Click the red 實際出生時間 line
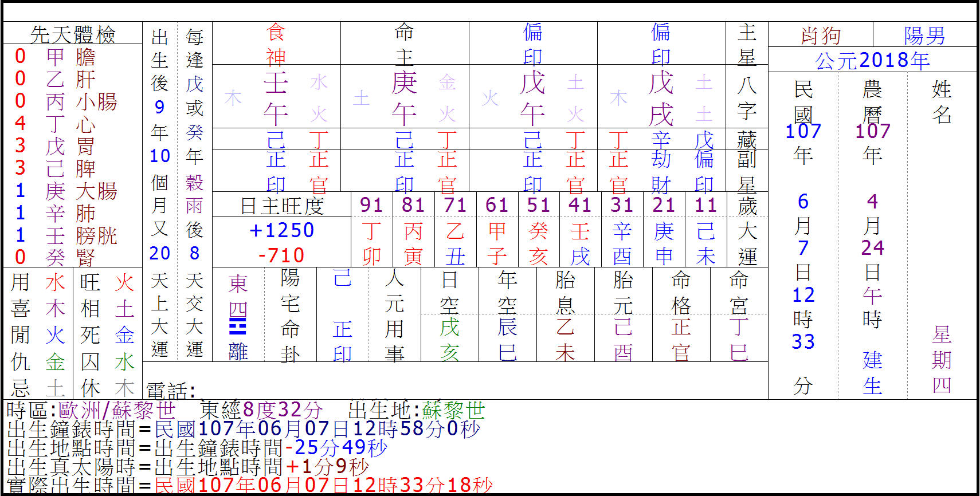Screen dimensions: 980x496 pyautogui.click(x=250, y=486)
